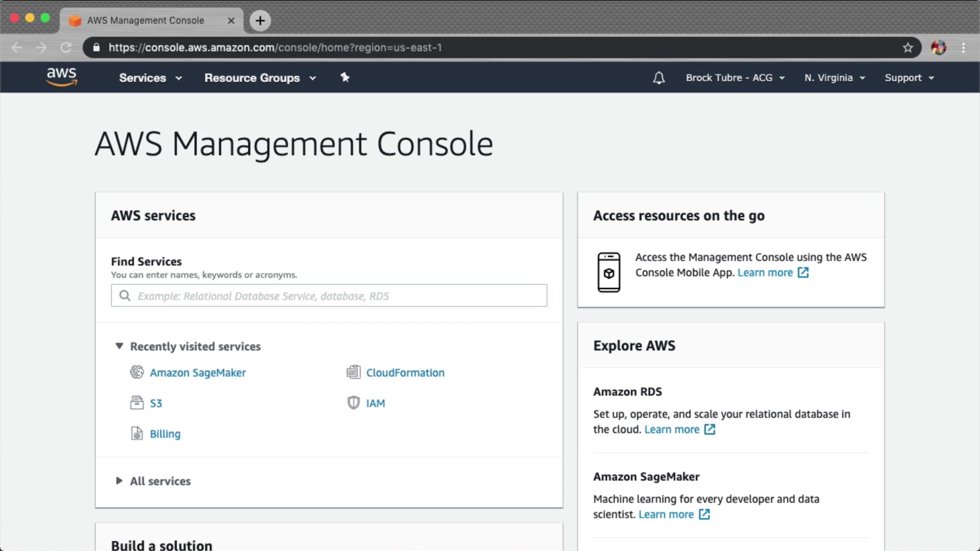Collapse the Recently visited services section
This screenshot has width=980, height=551.
(119, 346)
